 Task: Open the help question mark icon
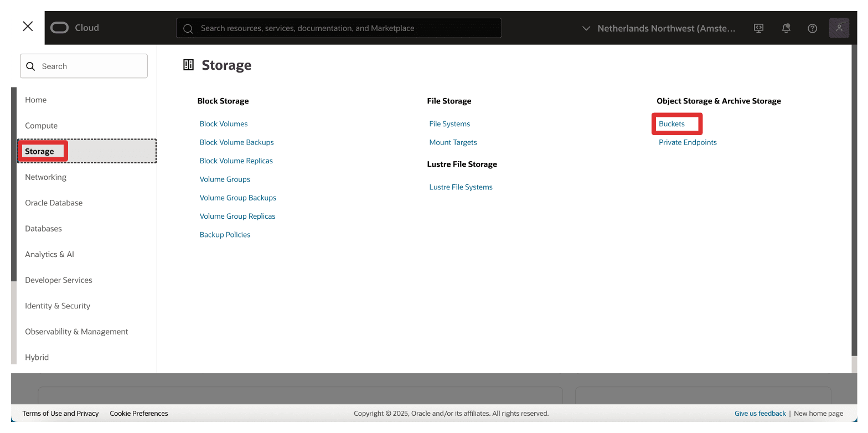813,28
